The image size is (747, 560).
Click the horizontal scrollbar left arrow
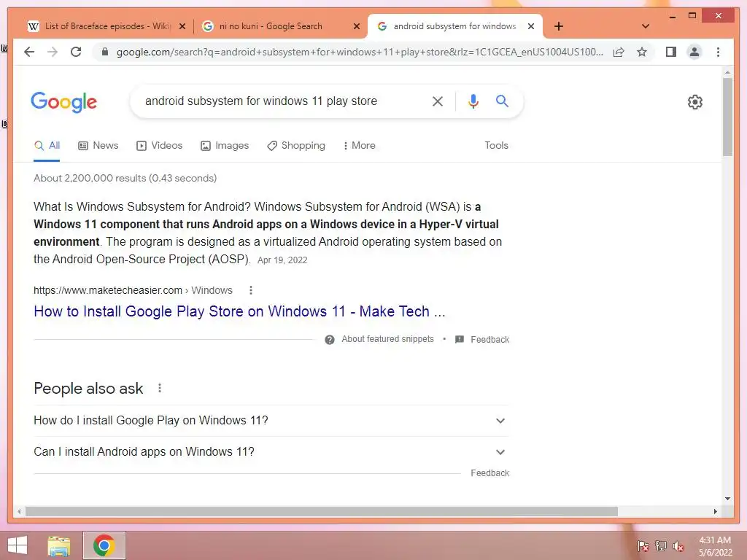pos(19,511)
